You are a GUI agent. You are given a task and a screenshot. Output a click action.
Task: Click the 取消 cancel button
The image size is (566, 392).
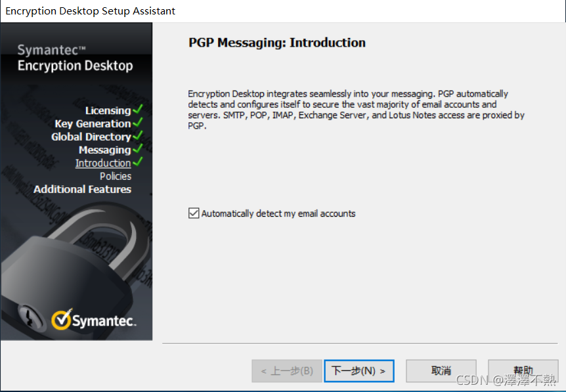click(441, 371)
